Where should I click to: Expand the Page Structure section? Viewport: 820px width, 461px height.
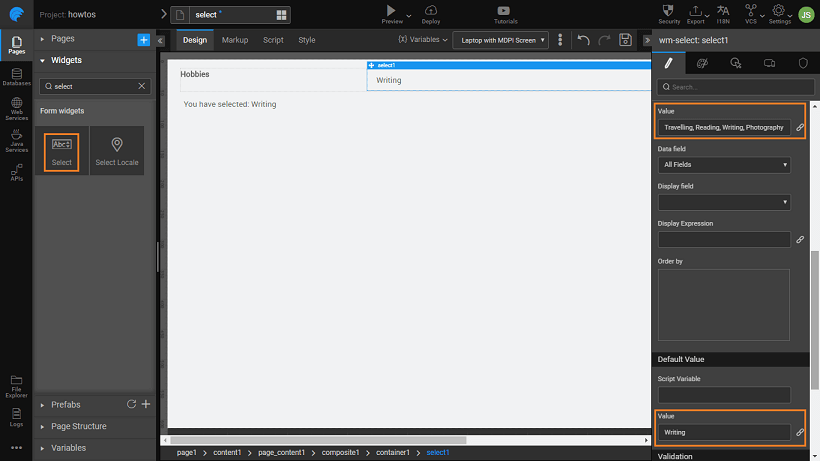[79, 426]
